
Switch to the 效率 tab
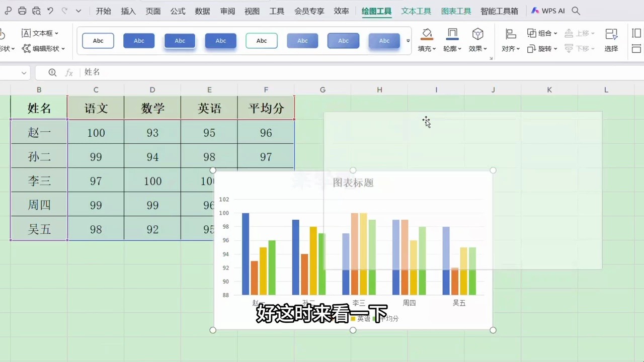(341, 11)
